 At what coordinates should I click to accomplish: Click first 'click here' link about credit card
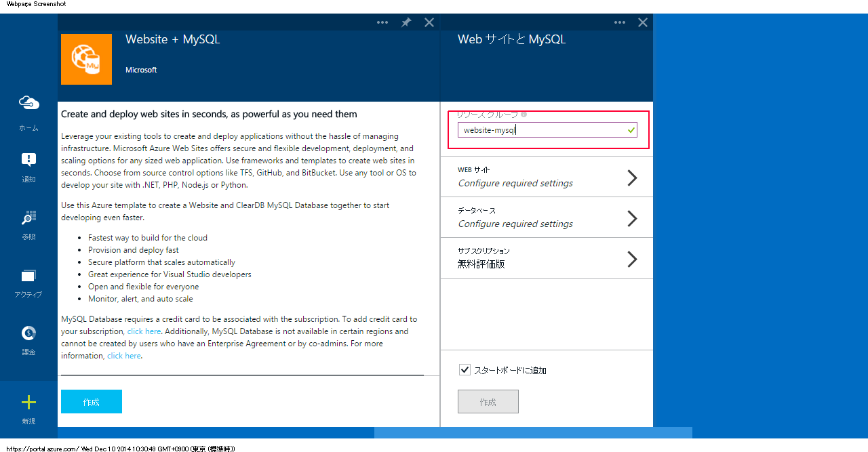144,331
